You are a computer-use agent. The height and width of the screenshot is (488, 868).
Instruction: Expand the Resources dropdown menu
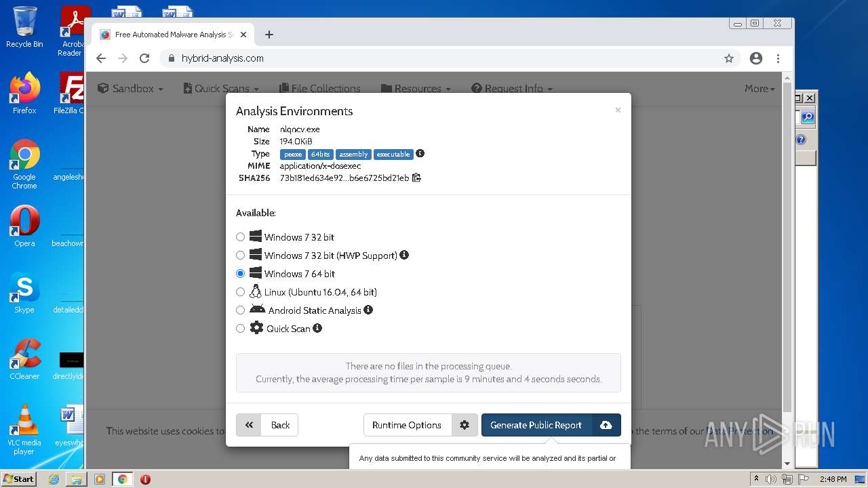click(416, 89)
